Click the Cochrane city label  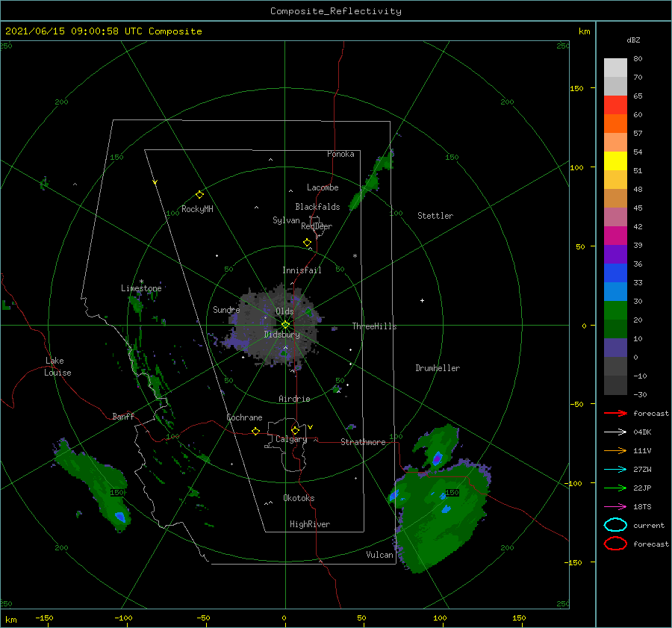pos(244,417)
